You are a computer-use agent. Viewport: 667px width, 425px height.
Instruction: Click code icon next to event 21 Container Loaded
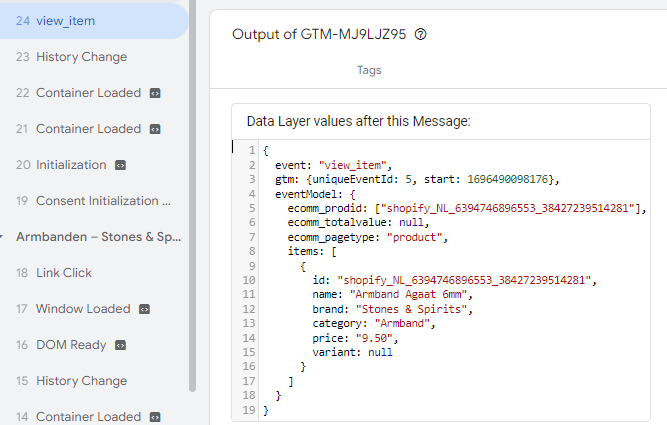(x=155, y=129)
